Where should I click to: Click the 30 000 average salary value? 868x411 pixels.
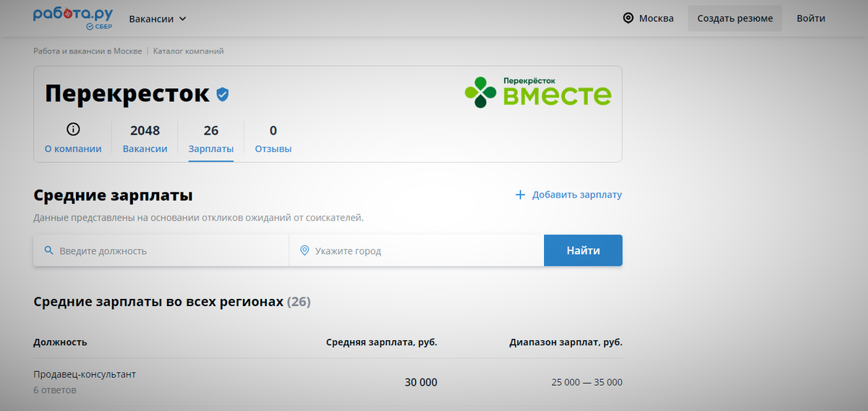pos(421,382)
